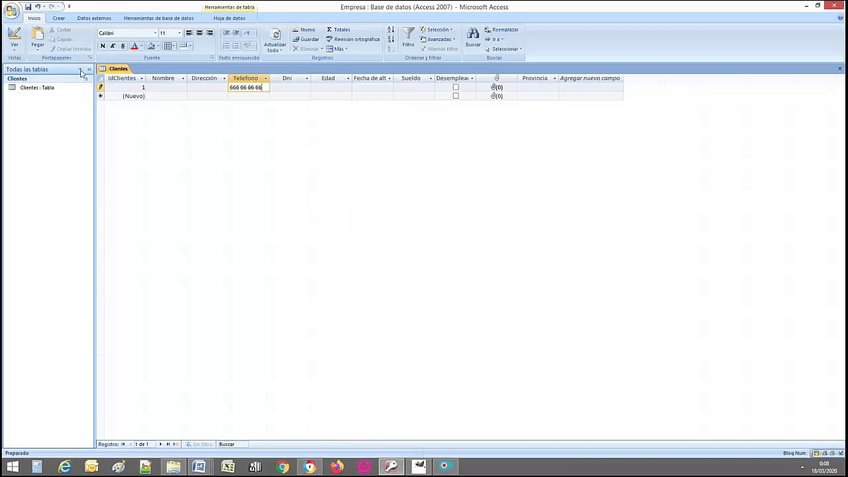Click Guardar record button

pyautogui.click(x=306, y=39)
